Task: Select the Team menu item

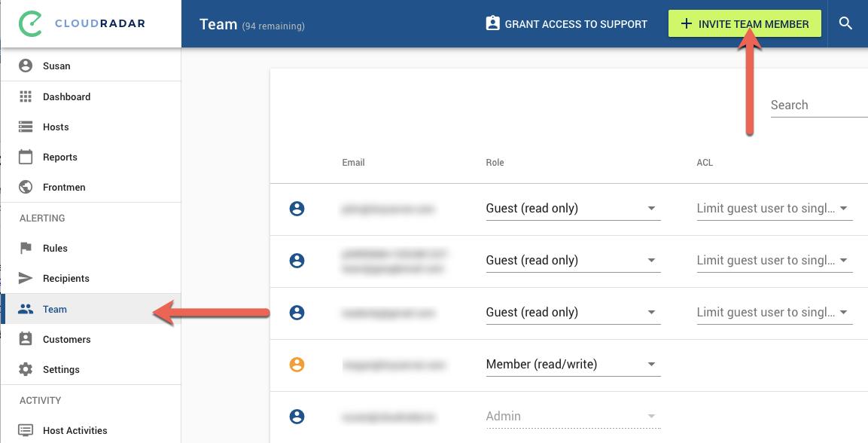Action: coord(55,309)
